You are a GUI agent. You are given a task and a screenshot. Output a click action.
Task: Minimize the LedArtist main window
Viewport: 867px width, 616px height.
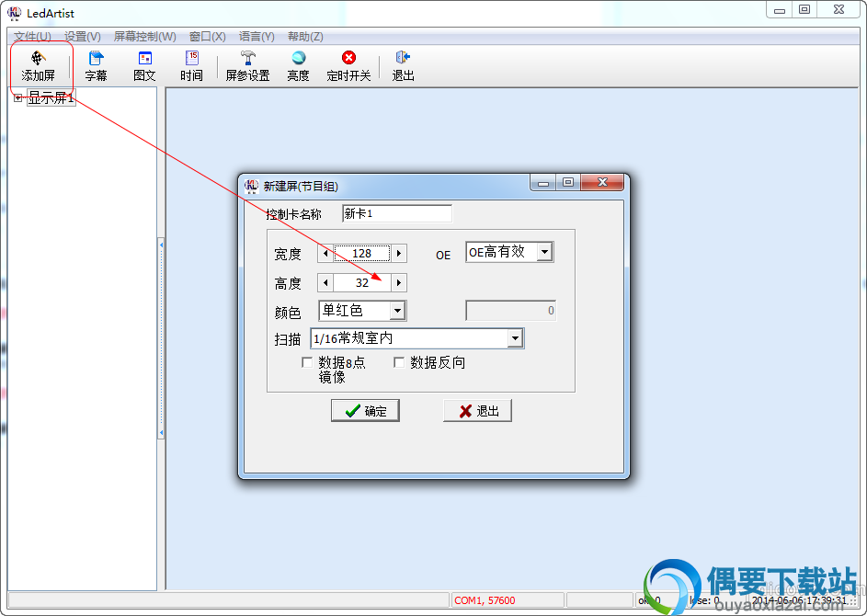coord(780,9)
